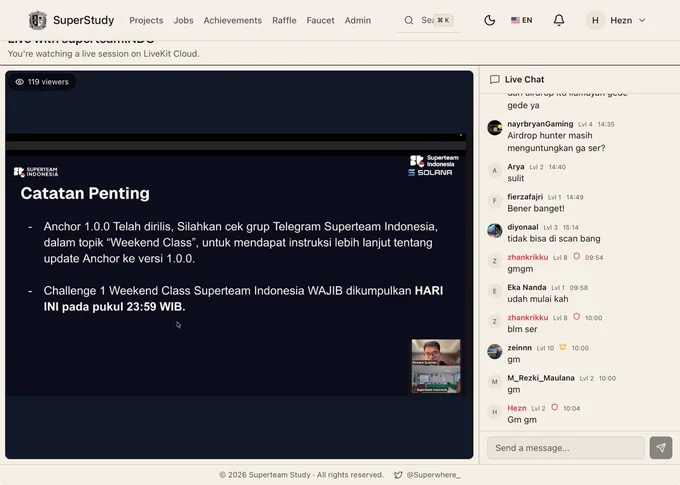Go to the Jobs page

183,20
